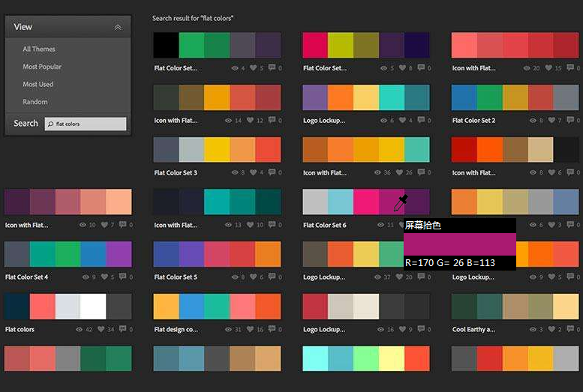
Task: Like the Flat Color Set 5 theme via heart
Action: 254,277
